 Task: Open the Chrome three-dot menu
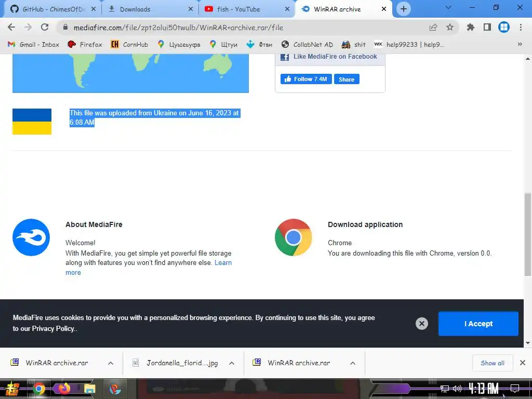click(x=521, y=27)
